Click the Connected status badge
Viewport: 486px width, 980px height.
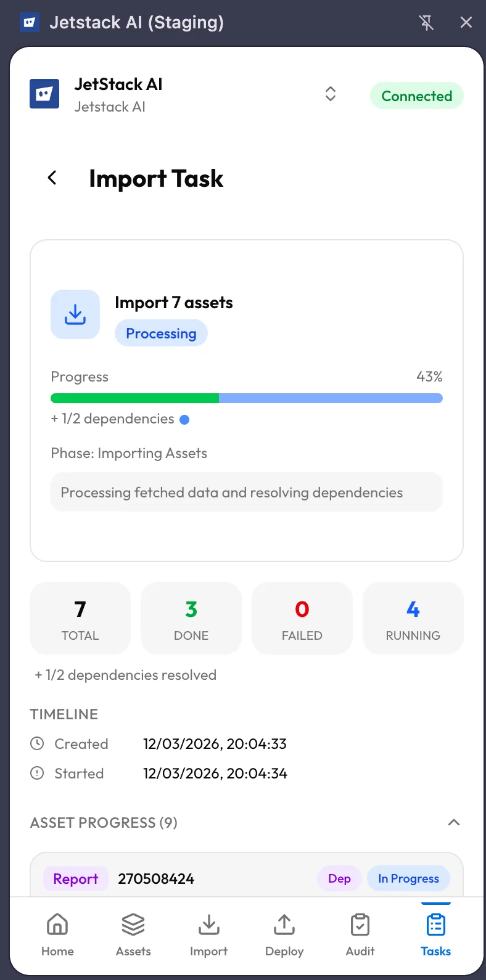(x=416, y=96)
